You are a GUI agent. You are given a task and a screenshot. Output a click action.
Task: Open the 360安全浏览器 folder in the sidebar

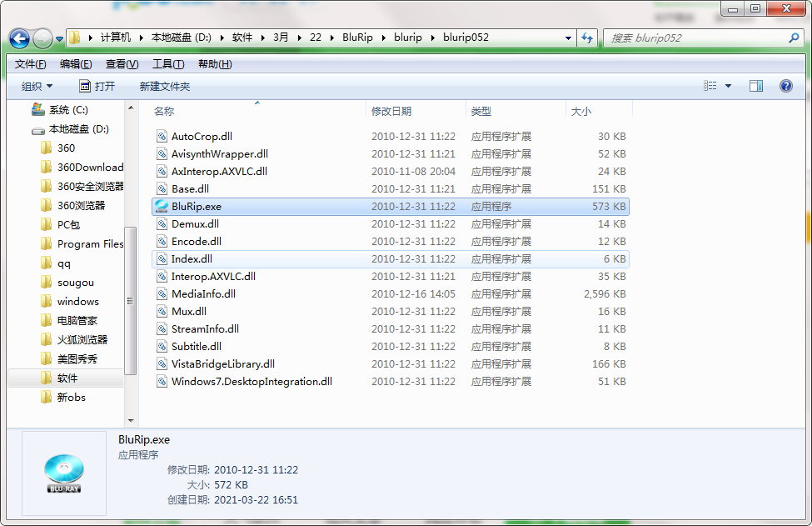82,187
